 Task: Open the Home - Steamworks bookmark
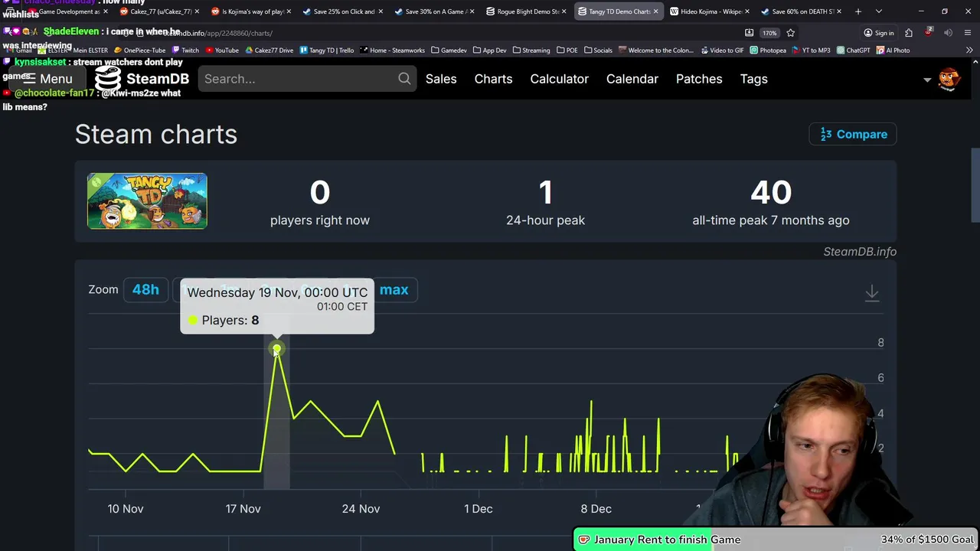(392, 51)
